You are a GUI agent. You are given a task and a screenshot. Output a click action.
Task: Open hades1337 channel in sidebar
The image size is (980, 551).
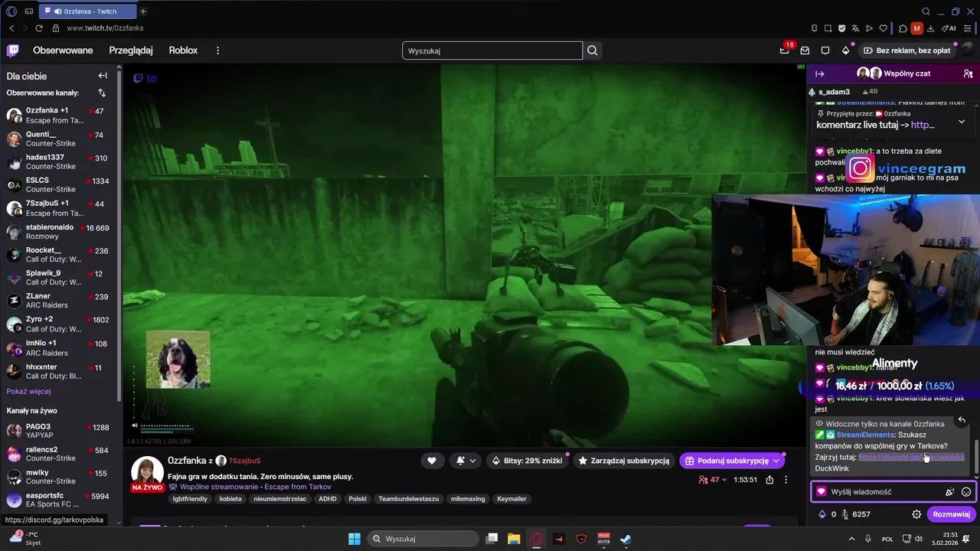click(x=60, y=161)
